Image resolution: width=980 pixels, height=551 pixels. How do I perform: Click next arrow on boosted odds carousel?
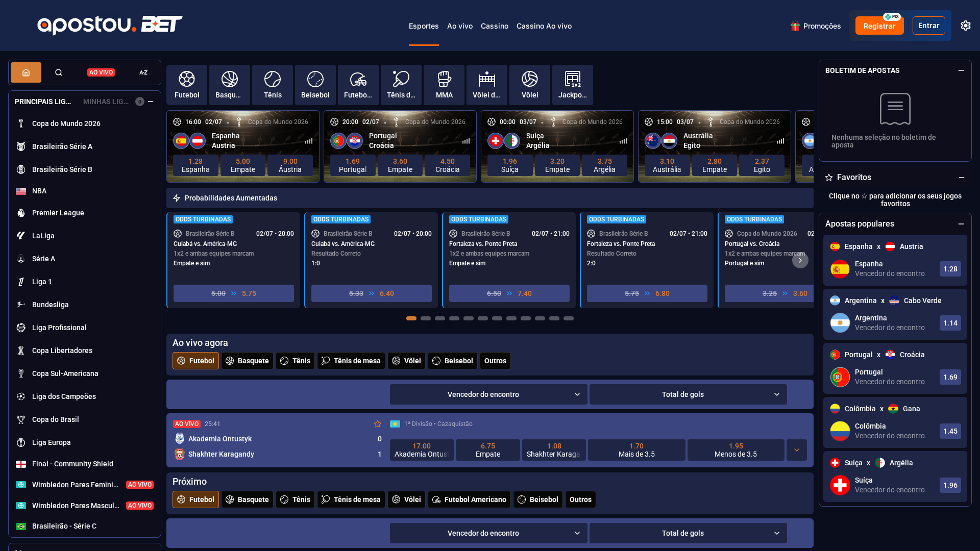click(x=800, y=260)
